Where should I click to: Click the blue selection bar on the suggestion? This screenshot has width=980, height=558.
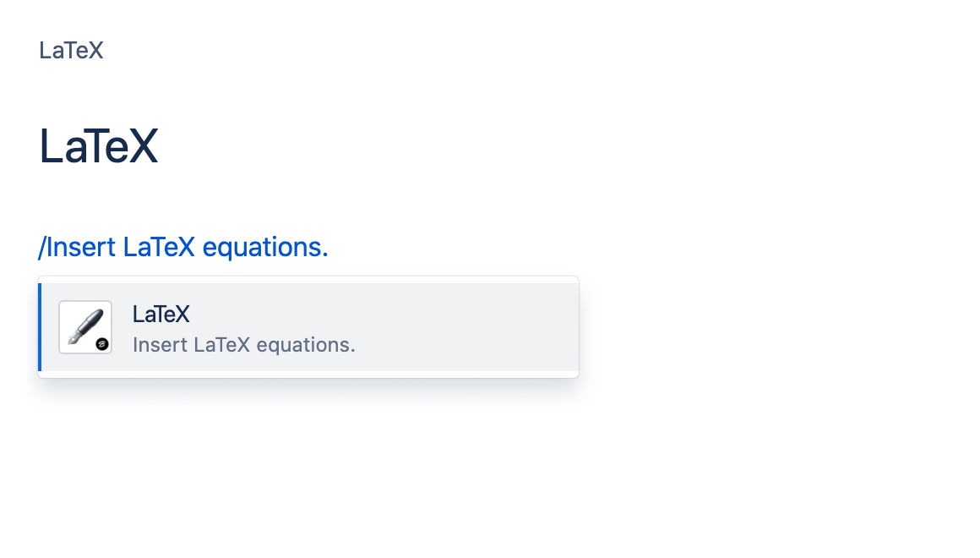click(x=40, y=327)
